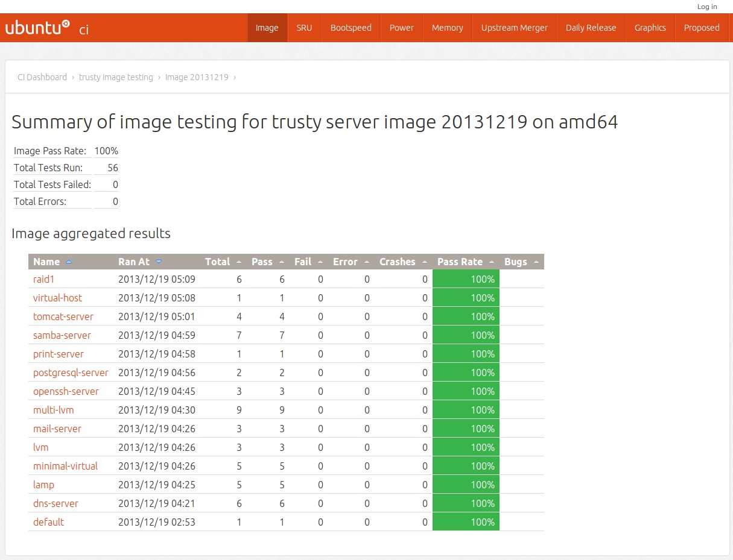The image size is (733, 560).
Task: Select timestamp 2013/12/19 04:59
Action: [157, 335]
